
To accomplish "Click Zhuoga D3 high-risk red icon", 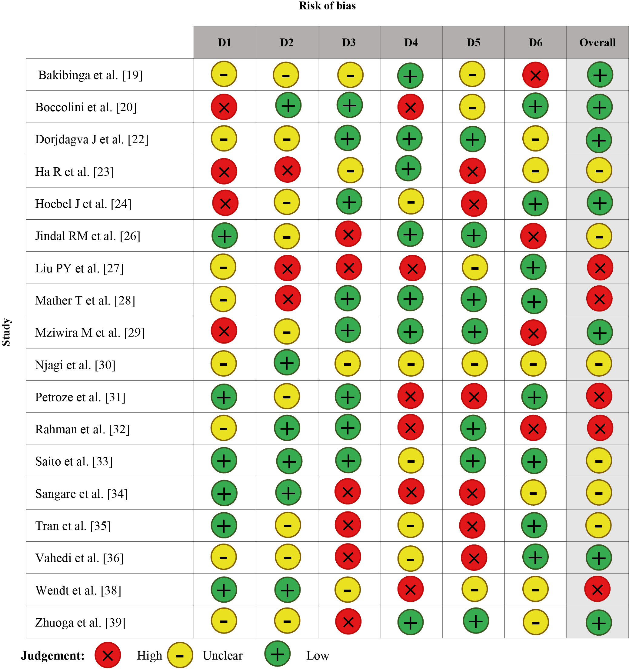I will [348, 621].
